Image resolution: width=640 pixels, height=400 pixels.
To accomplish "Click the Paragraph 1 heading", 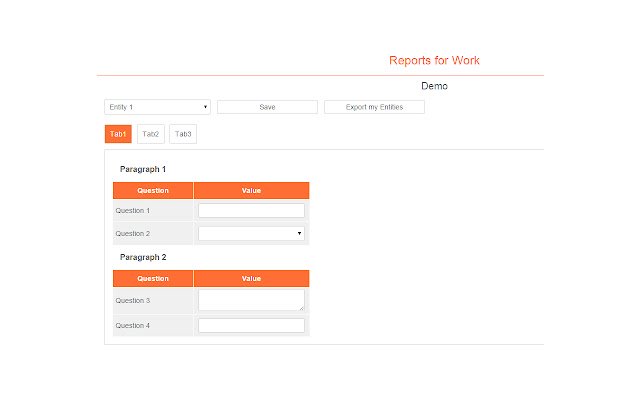I will [x=143, y=169].
